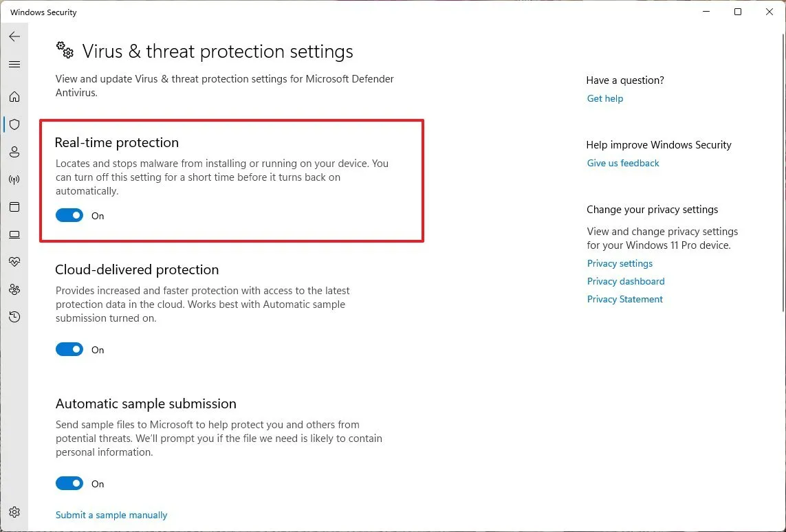Open Device security laptop icon

point(14,234)
